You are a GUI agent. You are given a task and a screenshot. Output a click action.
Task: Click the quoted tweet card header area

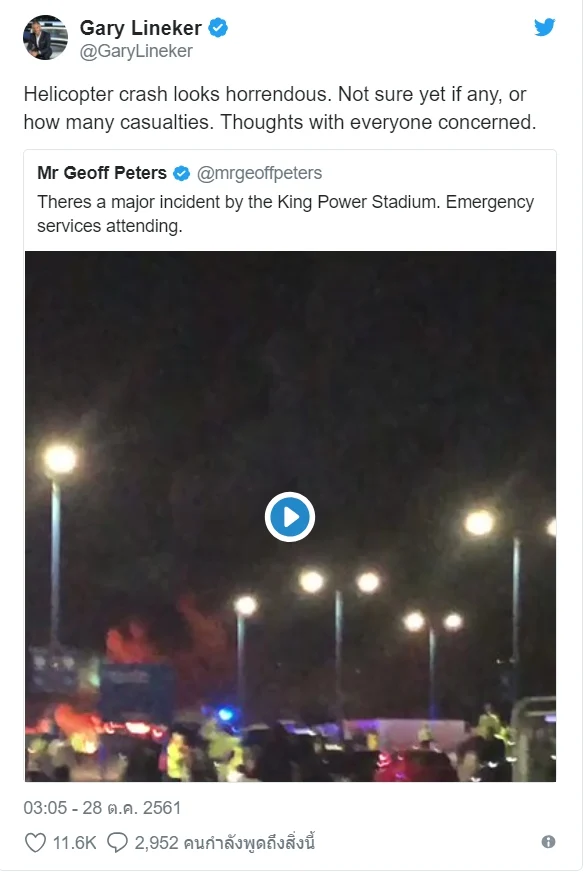coord(290,173)
